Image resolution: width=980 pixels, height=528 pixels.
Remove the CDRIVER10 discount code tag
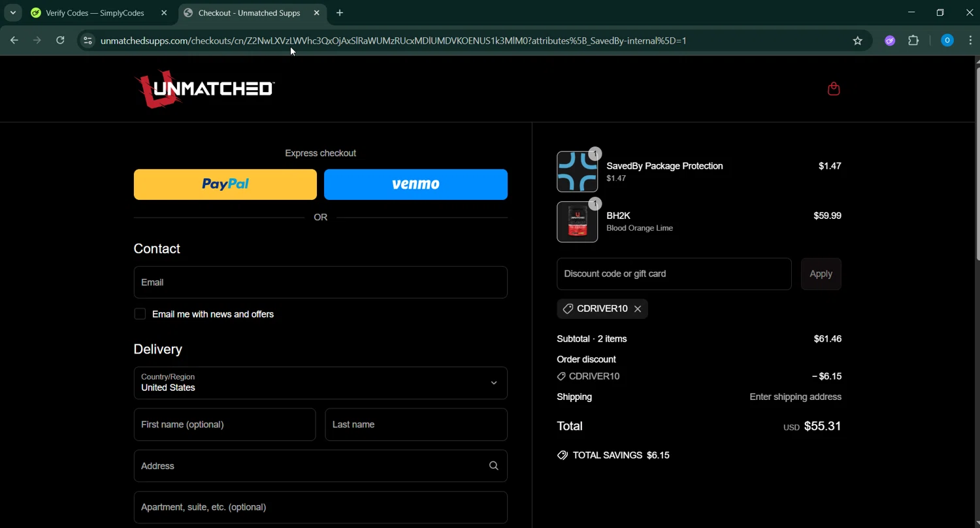tap(638, 308)
